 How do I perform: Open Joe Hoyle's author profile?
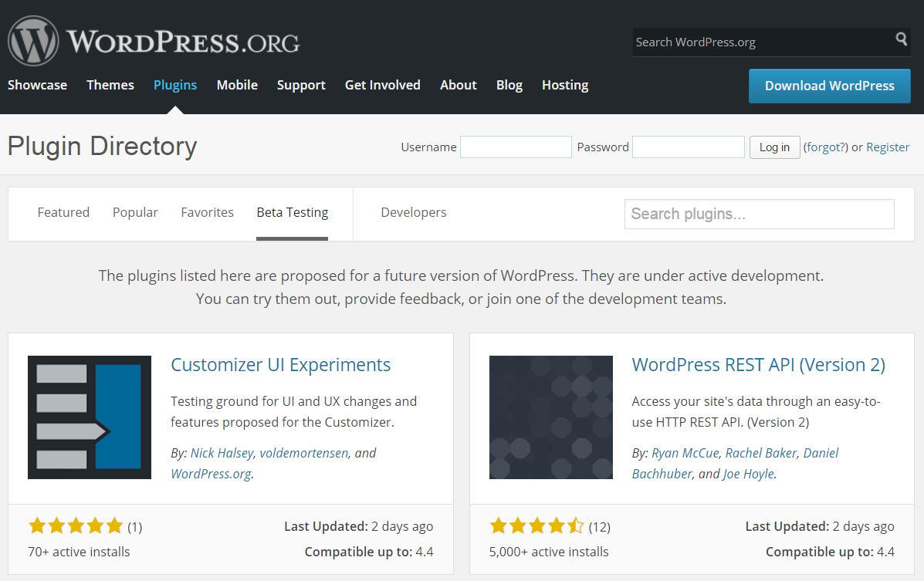749,474
